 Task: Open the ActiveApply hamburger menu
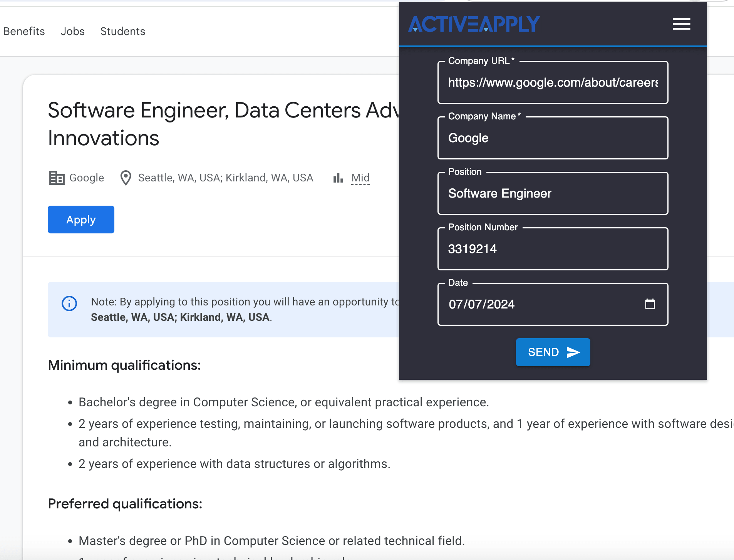pyautogui.click(x=681, y=24)
